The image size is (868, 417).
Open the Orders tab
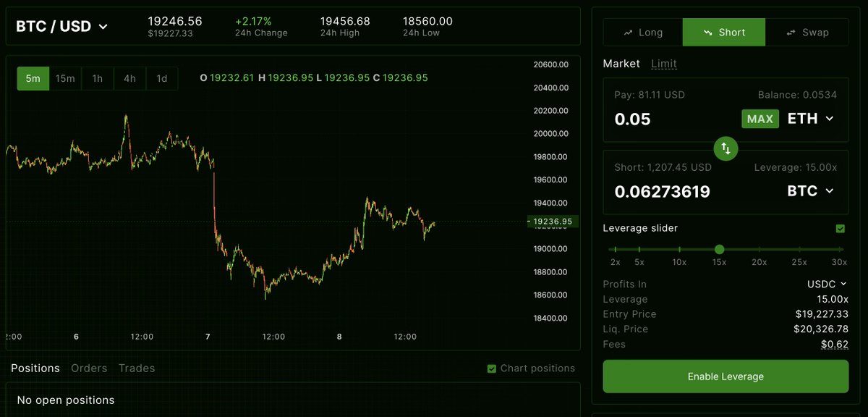(x=89, y=368)
